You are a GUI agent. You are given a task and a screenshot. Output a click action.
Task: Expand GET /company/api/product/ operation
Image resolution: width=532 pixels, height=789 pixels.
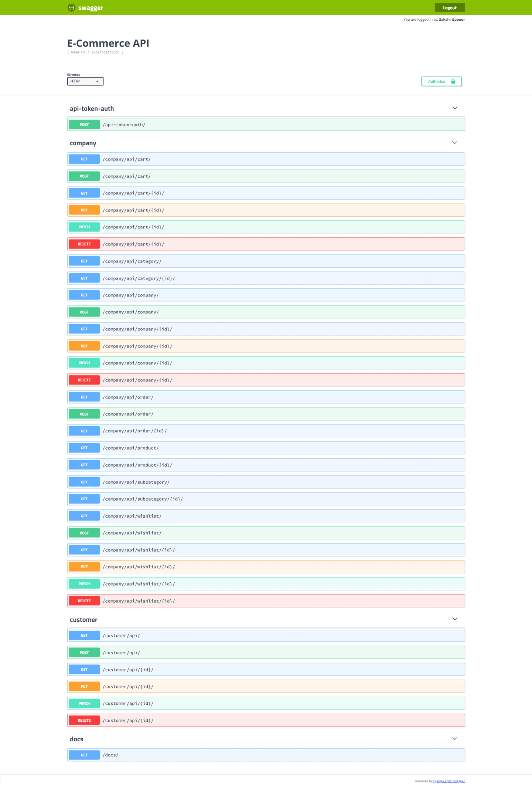(266, 448)
